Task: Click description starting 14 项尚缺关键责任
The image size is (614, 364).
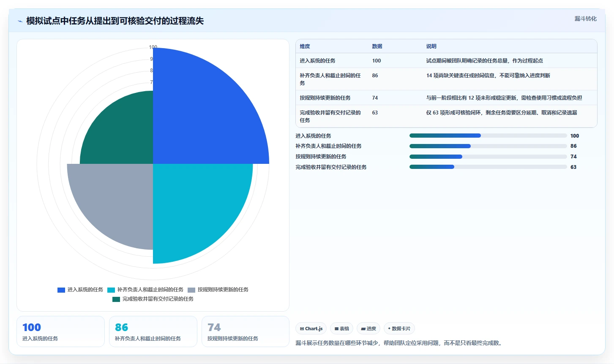Action: 488,76
